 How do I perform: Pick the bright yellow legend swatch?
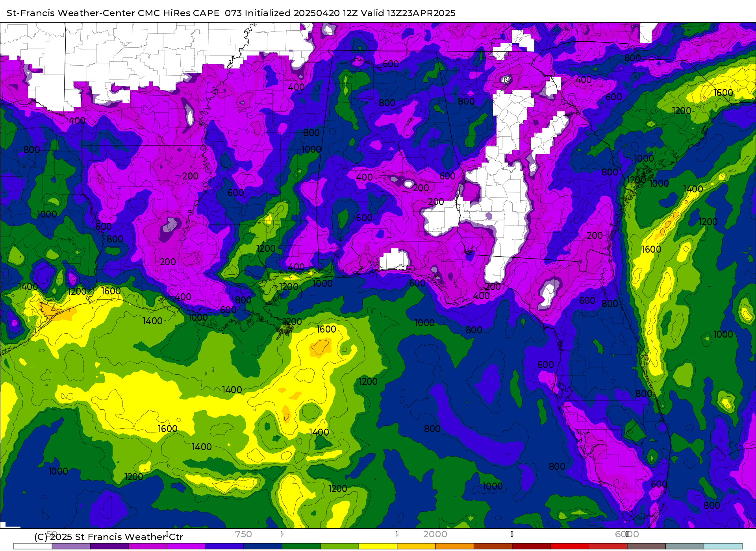click(378, 546)
